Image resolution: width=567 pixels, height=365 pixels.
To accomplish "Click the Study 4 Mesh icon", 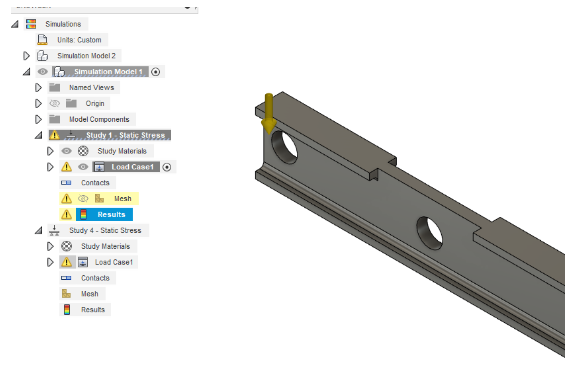I will click(66, 294).
